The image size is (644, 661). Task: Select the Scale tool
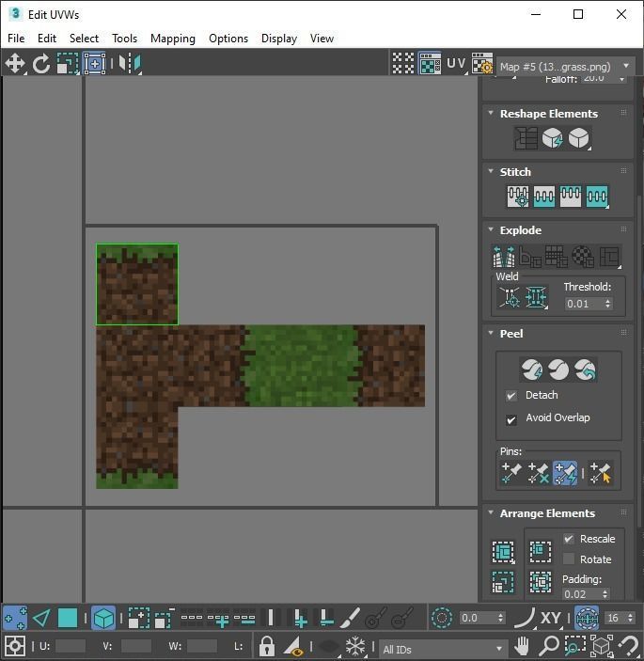pos(68,64)
